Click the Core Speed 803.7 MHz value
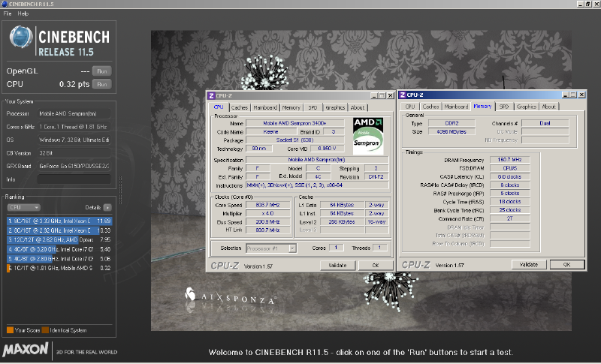 [268, 205]
